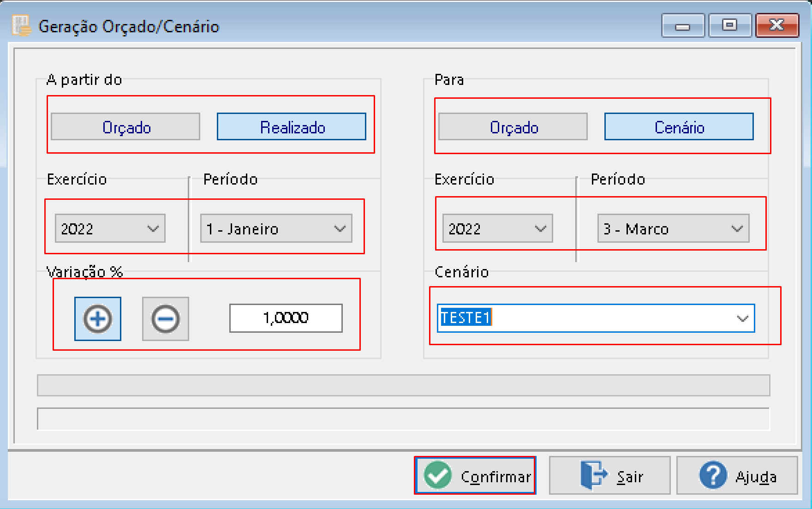Click the Sair button
This screenshot has height=509, width=812.
(610, 476)
